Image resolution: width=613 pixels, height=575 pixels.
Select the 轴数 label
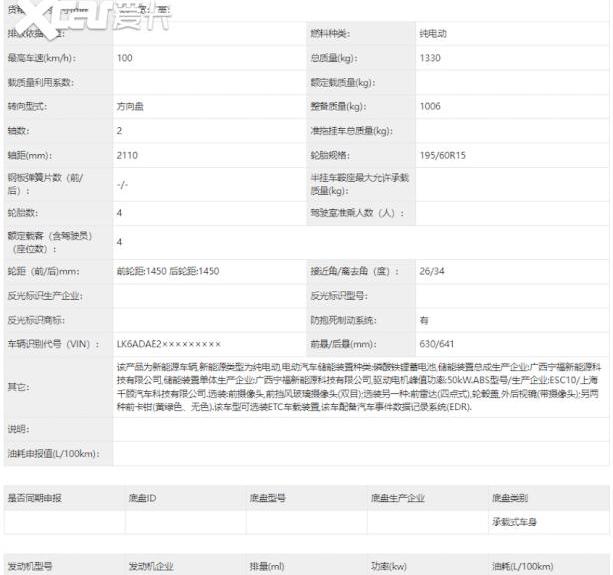pos(18,131)
